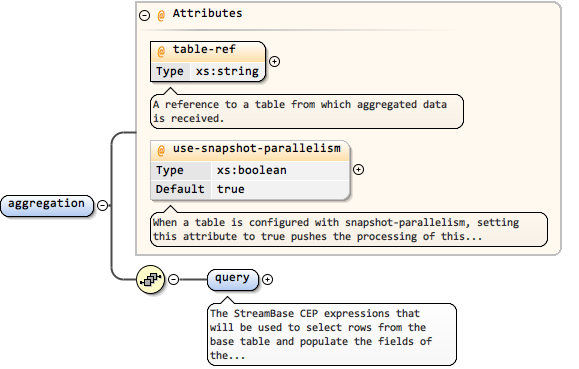Collapse the aggregation element node
Screen dimensions: 579x369
[x=103, y=205]
